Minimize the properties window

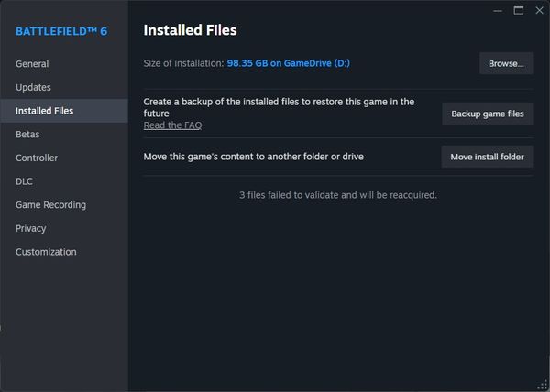(x=496, y=10)
